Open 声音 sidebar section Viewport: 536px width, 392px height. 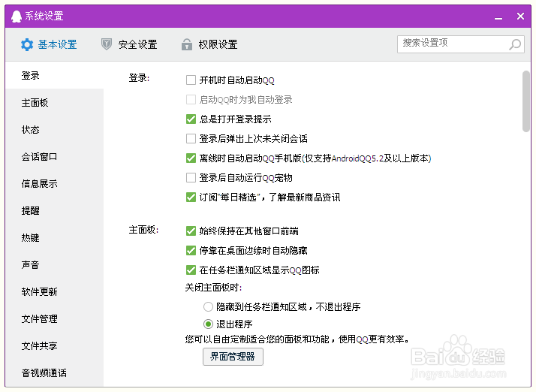54,265
